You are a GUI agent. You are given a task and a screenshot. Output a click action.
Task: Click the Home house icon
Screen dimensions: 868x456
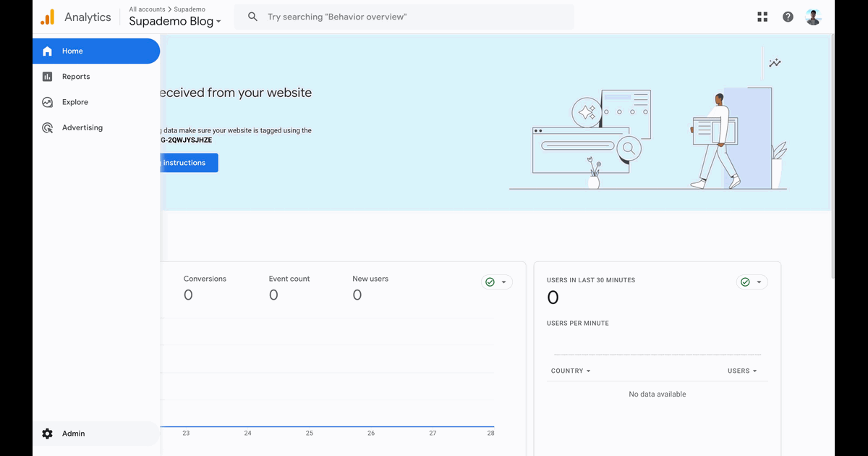47,51
